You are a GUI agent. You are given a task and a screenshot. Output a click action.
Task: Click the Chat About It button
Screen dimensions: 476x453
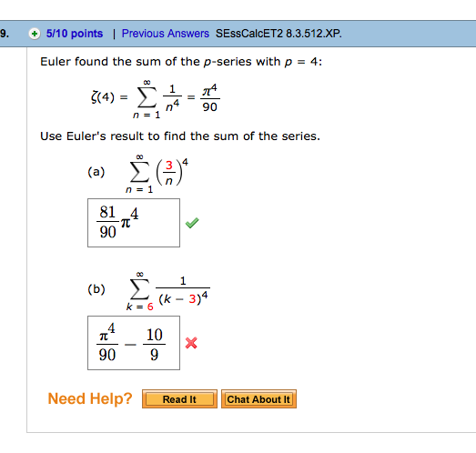(258, 399)
